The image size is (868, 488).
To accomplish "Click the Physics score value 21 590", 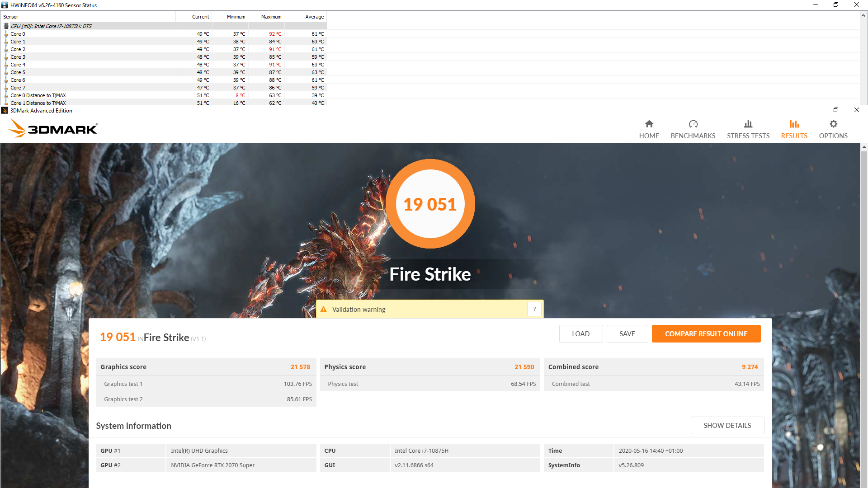I will point(524,367).
